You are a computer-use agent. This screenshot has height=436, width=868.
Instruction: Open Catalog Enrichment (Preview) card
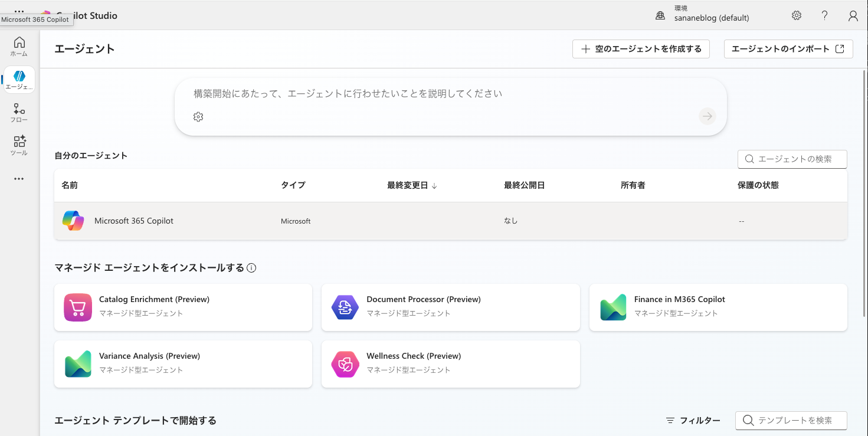click(x=183, y=307)
